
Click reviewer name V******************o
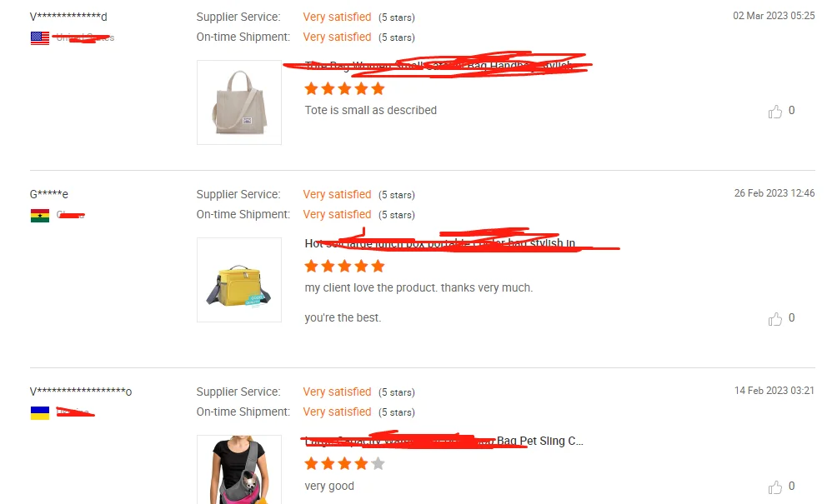(x=81, y=392)
